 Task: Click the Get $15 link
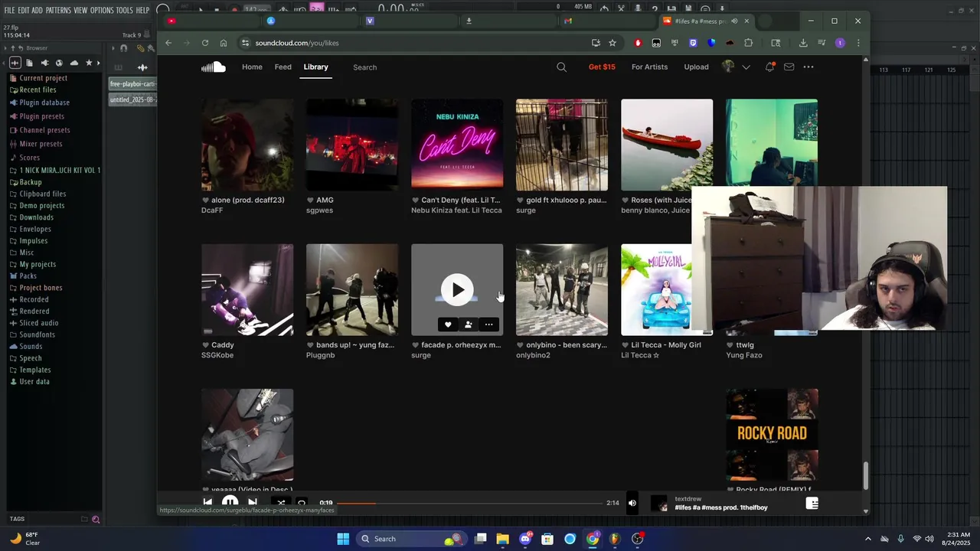point(602,67)
